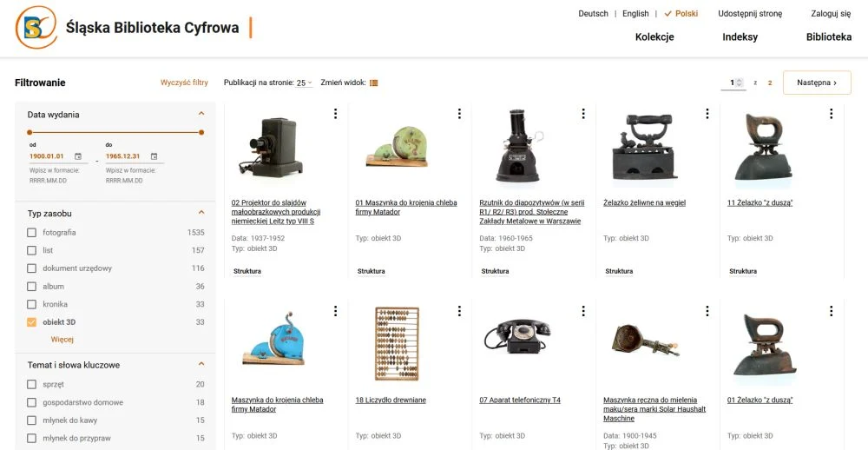Go to the Następna page
868x450 pixels.
click(817, 83)
